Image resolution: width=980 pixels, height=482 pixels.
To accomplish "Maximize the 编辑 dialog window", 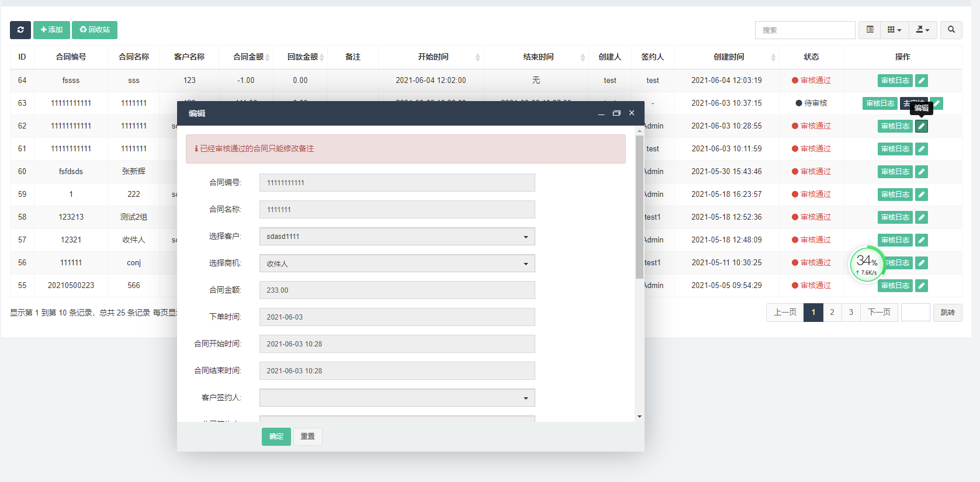I will pos(616,113).
